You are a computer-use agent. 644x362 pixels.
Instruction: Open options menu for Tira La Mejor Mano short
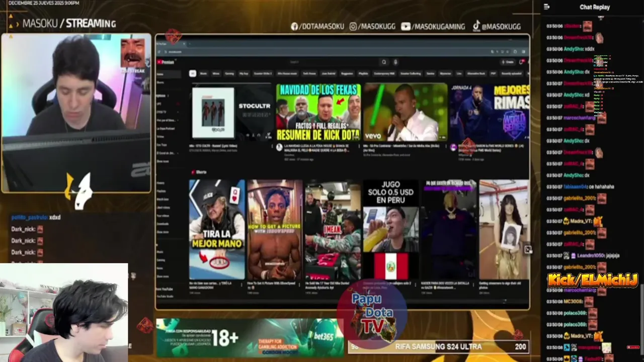[242, 285]
